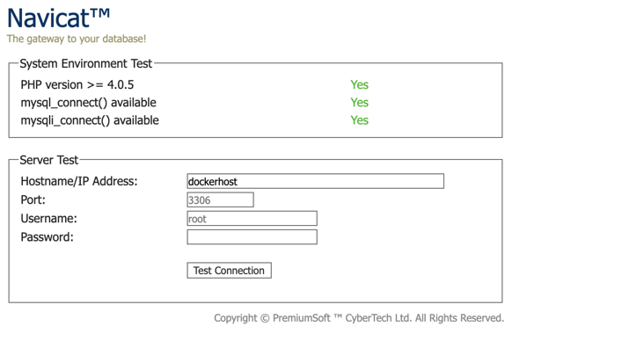Image resolution: width=644 pixels, height=341 pixels.
Task: Activate the Password input field
Action: click(x=252, y=236)
